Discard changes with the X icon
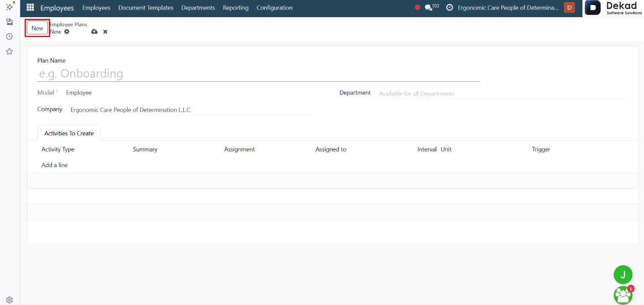644x305 pixels. click(105, 32)
